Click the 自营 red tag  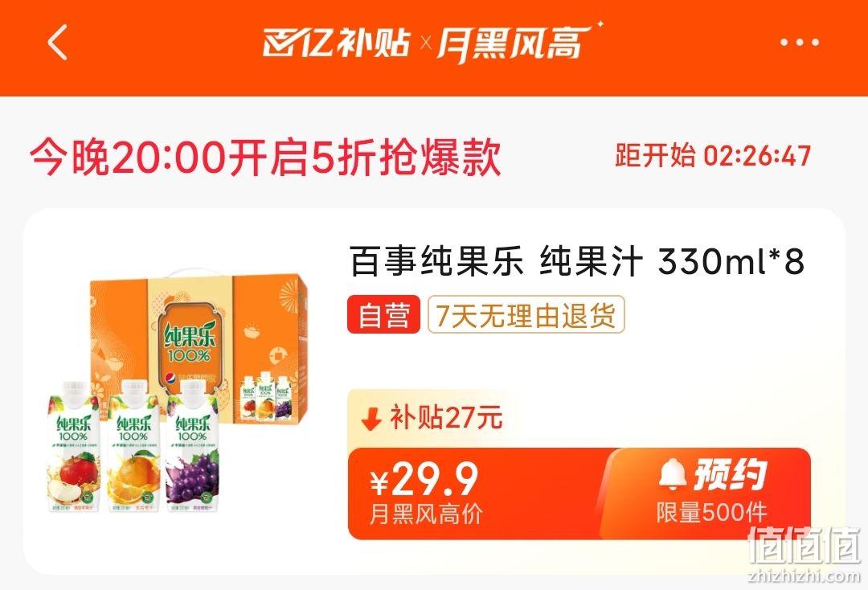pos(383,315)
